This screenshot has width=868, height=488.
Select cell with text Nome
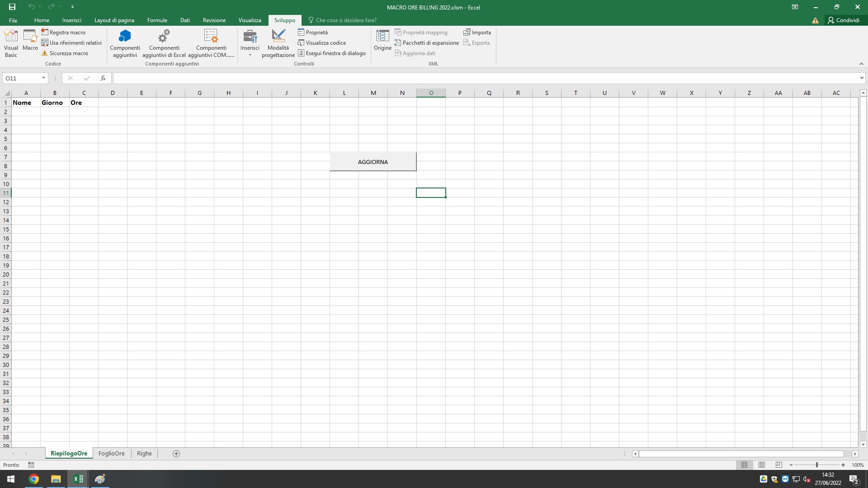[26, 103]
